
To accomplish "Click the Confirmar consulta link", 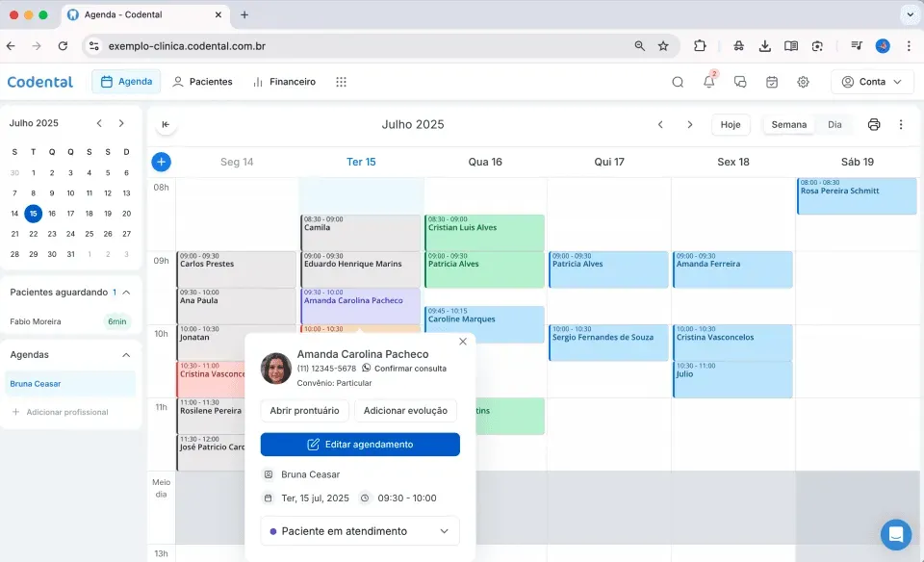I will [410, 369].
